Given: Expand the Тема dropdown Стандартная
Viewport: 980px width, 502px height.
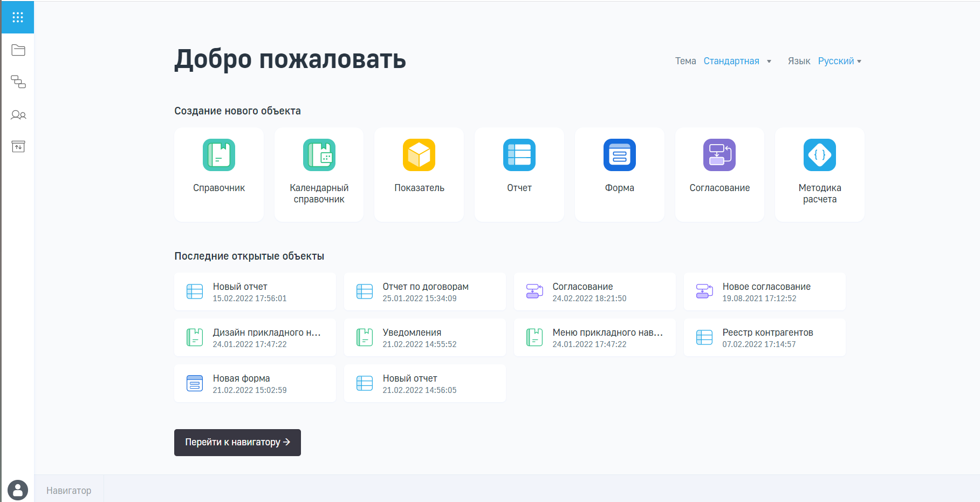Looking at the screenshot, I should point(737,61).
